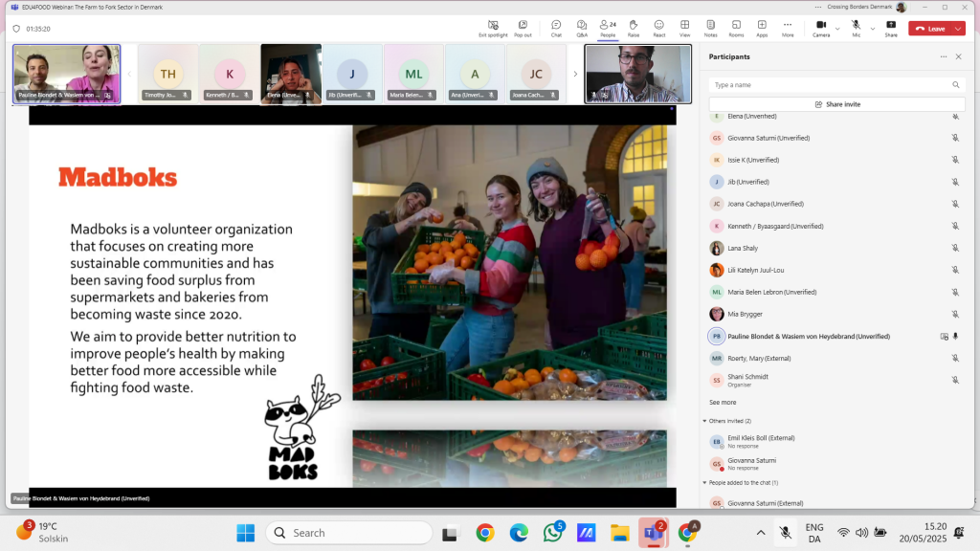Open title bar more options ellipsis
Viewport: 980px width, 551px height.
(x=818, y=7)
